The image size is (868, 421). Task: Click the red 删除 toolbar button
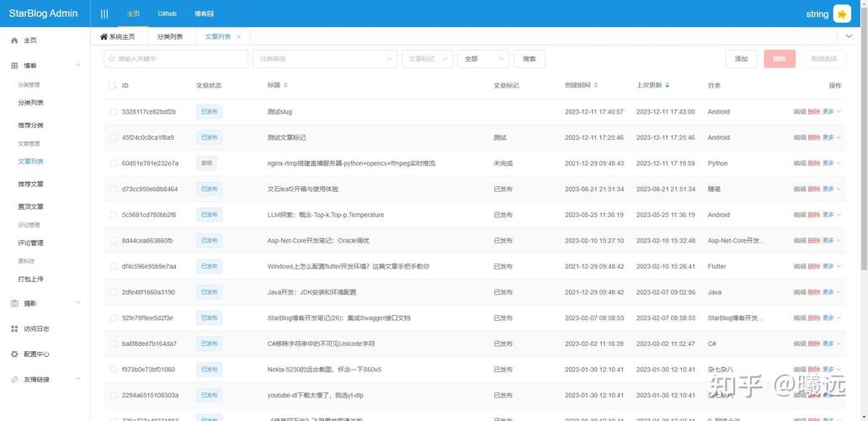(780, 59)
